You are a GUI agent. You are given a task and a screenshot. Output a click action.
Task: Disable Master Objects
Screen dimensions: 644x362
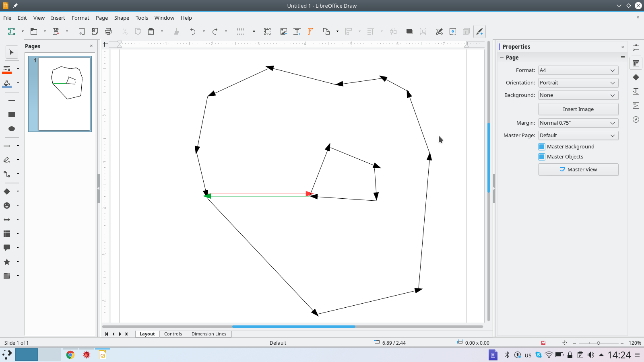pyautogui.click(x=542, y=156)
